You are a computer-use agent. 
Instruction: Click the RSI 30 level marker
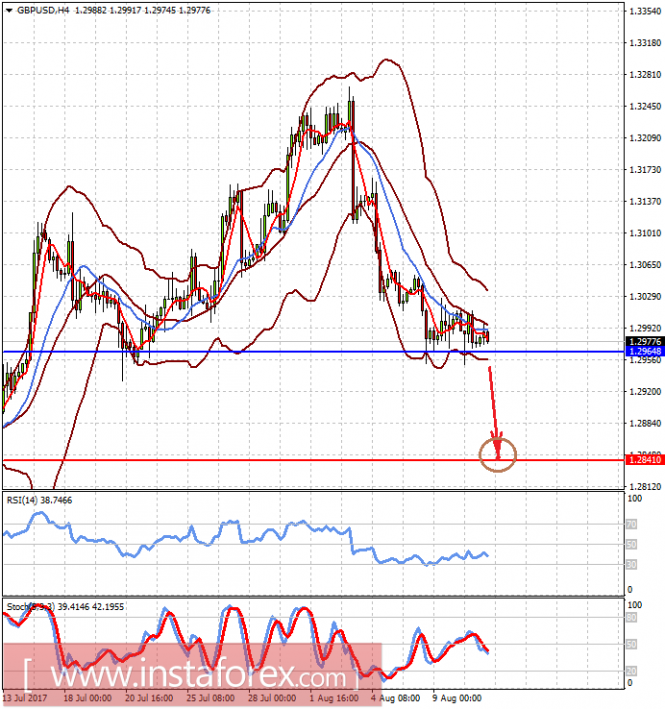[x=632, y=564]
